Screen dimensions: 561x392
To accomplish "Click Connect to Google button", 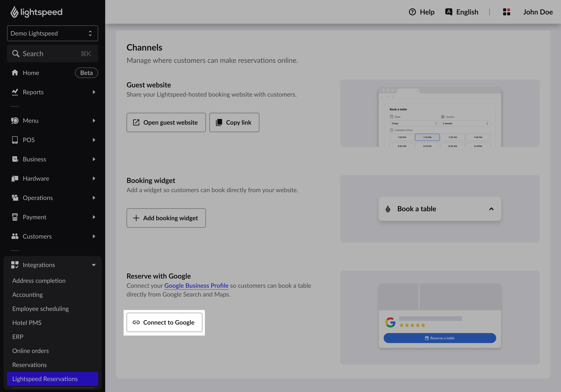I will 164,322.
